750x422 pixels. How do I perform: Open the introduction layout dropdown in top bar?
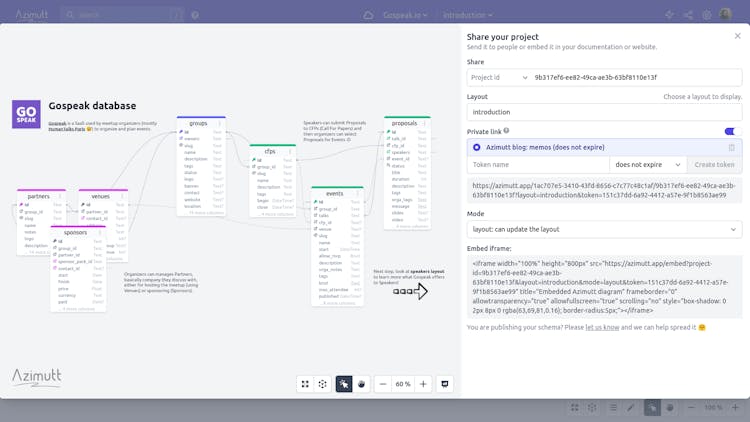point(467,15)
